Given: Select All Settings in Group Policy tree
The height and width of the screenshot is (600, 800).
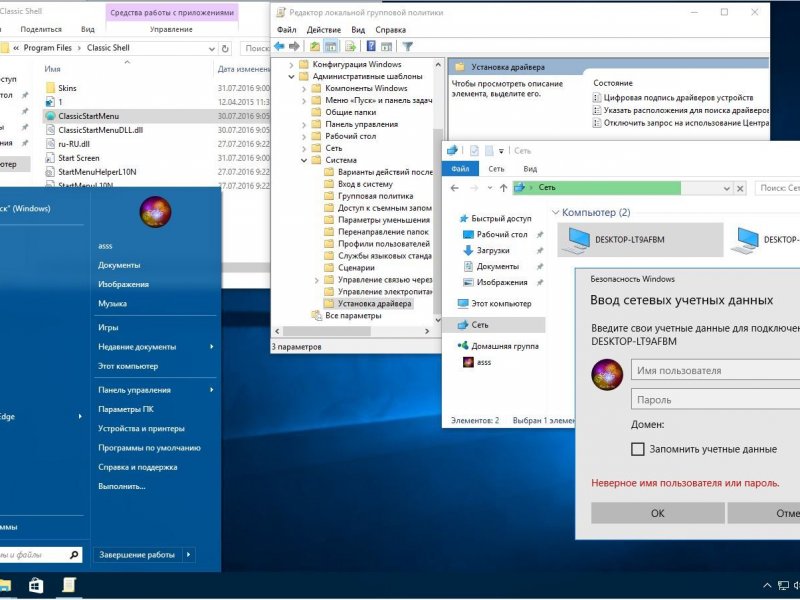Looking at the screenshot, I should 346,316.
